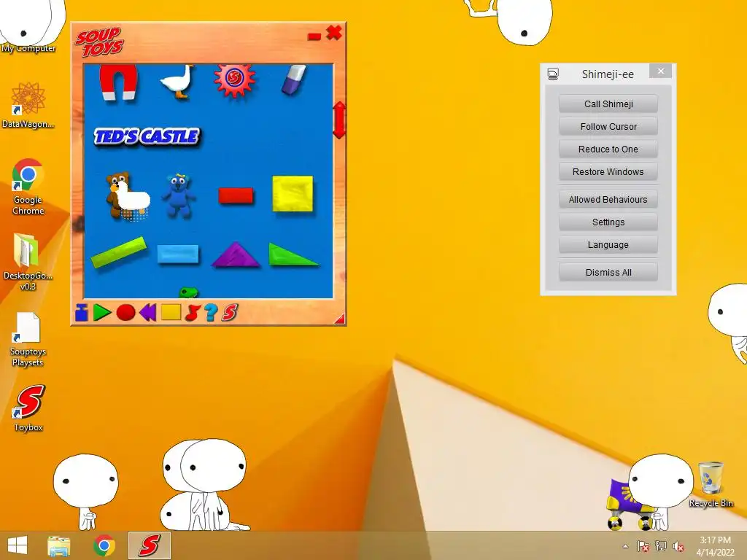747x560 pixels.
Task: Open the Allowed Behaviours submenu
Action: (x=608, y=200)
